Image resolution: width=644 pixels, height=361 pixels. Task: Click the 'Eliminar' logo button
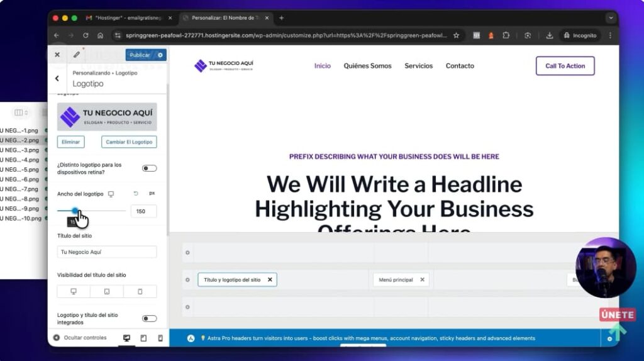(x=70, y=142)
